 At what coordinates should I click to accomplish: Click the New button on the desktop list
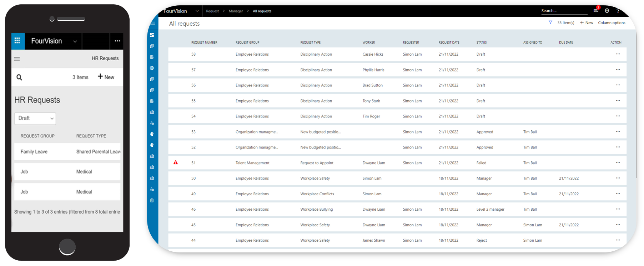coord(587,22)
